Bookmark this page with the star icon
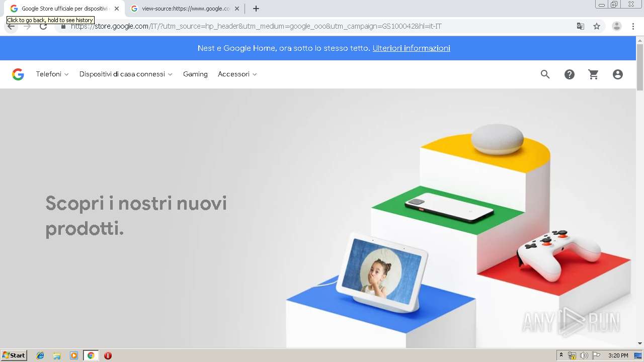The width and height of the screenshot is (644, 362). (x=597, y=26)
